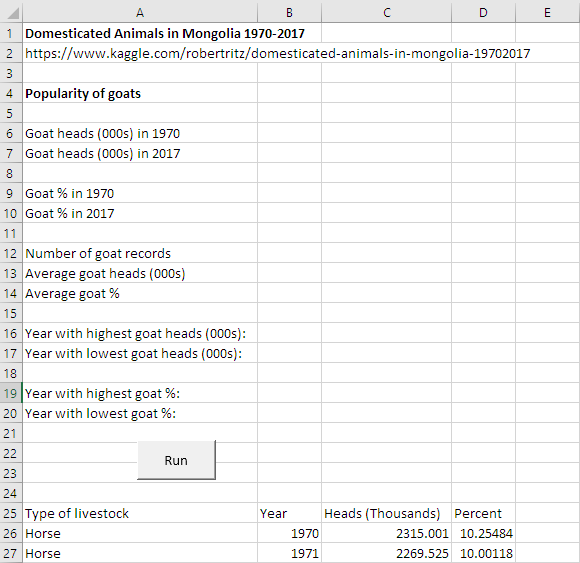Click cell B7 next to Goat heads 2017

289,154
